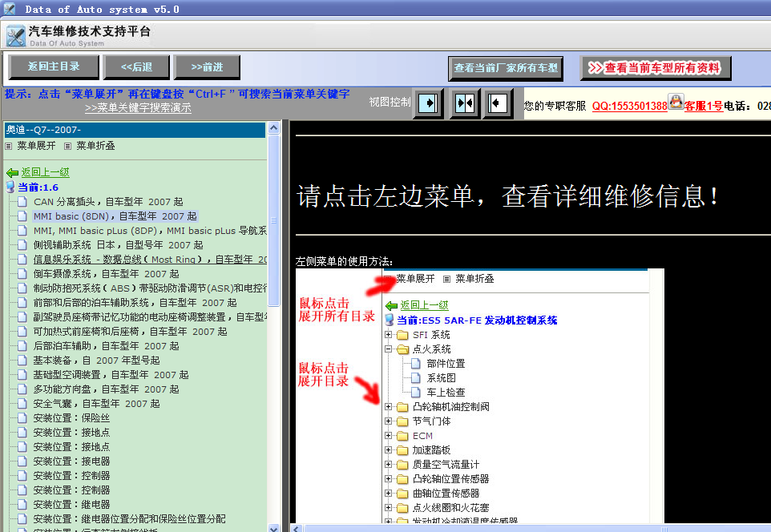The width and height of the screenshot is (771, 532).
Task: Open MMI basic (8DN) document
Action: (115, 216)
